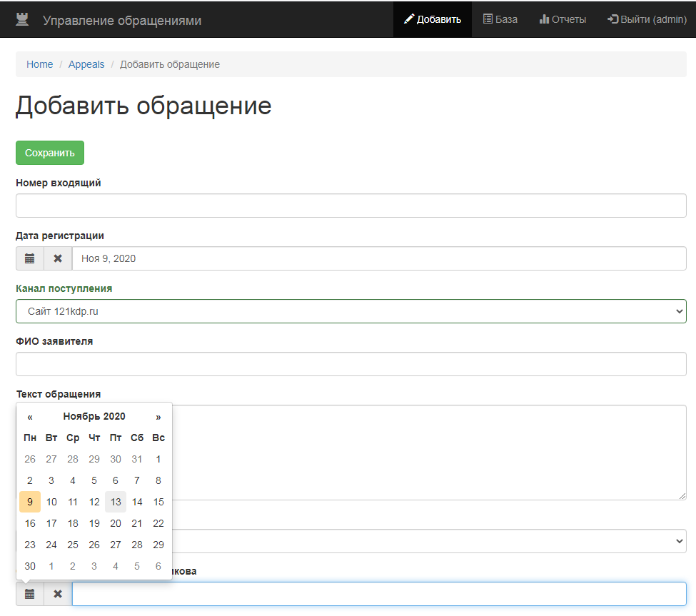Image resolution: width=696 pixels, height=616 pixels.
Task: Expand the Канал поступления dropdown
Action: pos(351,311)
